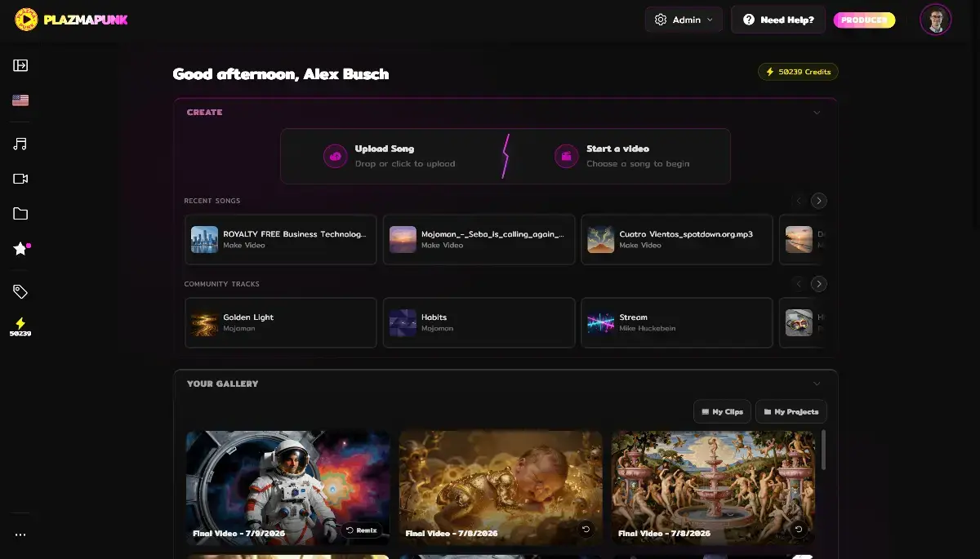
Task: Go to next Recent Songs with right arrow
Action: click(x=818, y=201)
